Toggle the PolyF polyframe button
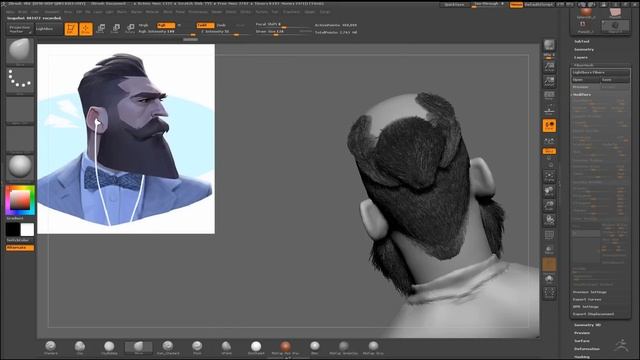The width and height of the screenshot is (640, 360). [549, 235]
